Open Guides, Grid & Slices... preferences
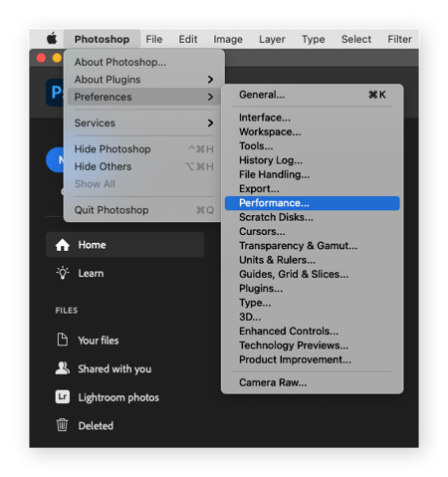This screenshot has width=448, height=477. pos(312,274)
